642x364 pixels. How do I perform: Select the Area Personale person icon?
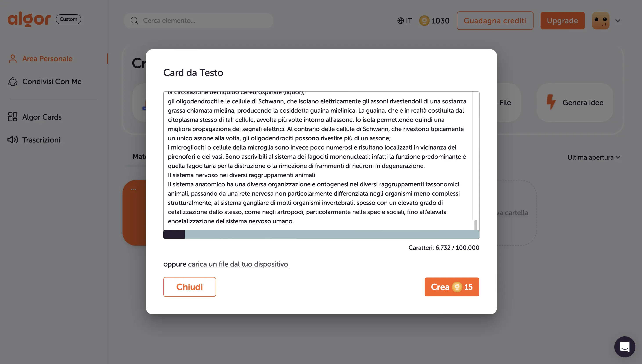coord(12,58)
